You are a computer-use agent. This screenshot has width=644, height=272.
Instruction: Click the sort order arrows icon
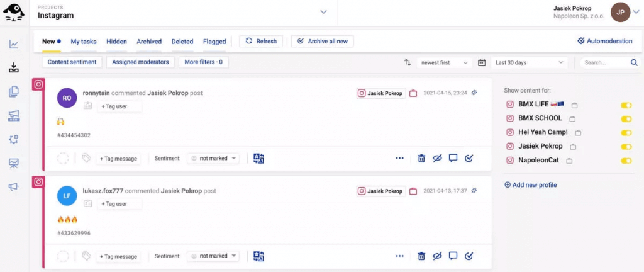click(408, 62)
